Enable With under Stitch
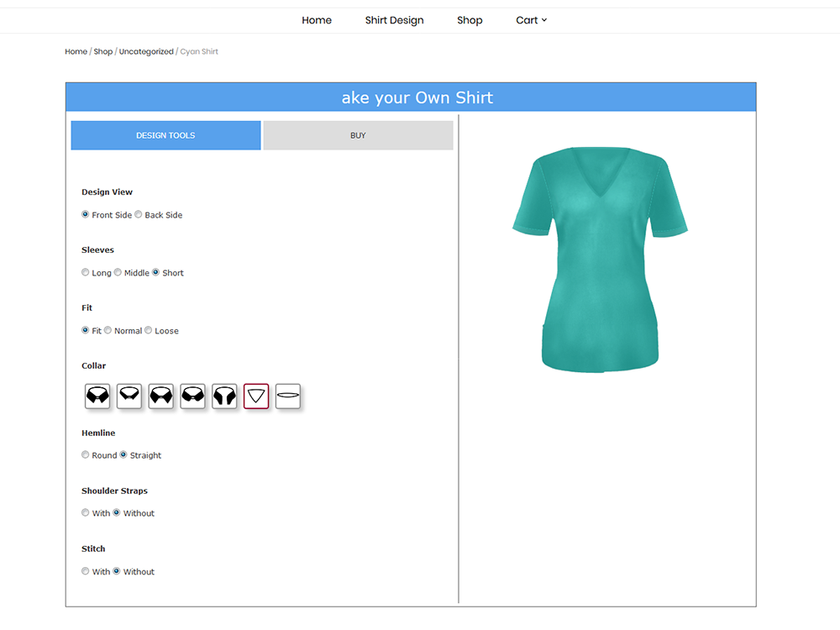The height and width of the screenshot is (630, 840). point(85,571)
